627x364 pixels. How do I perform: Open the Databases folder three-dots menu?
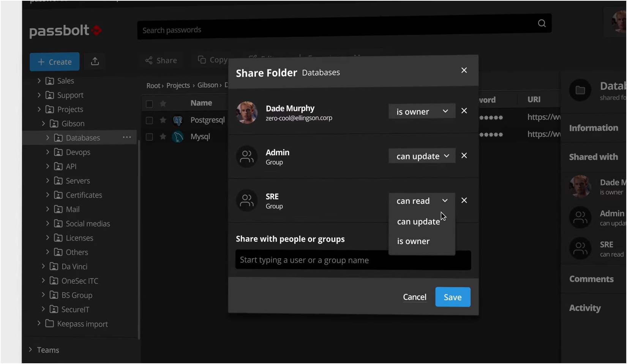pos(127,137)
